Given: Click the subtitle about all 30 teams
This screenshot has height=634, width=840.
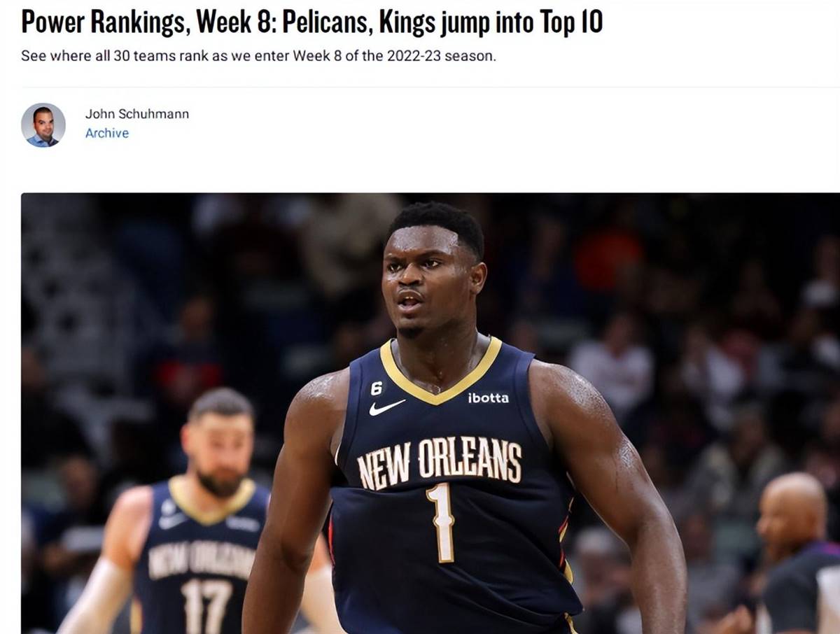Looking at the screenshot, I should [258, 56].
